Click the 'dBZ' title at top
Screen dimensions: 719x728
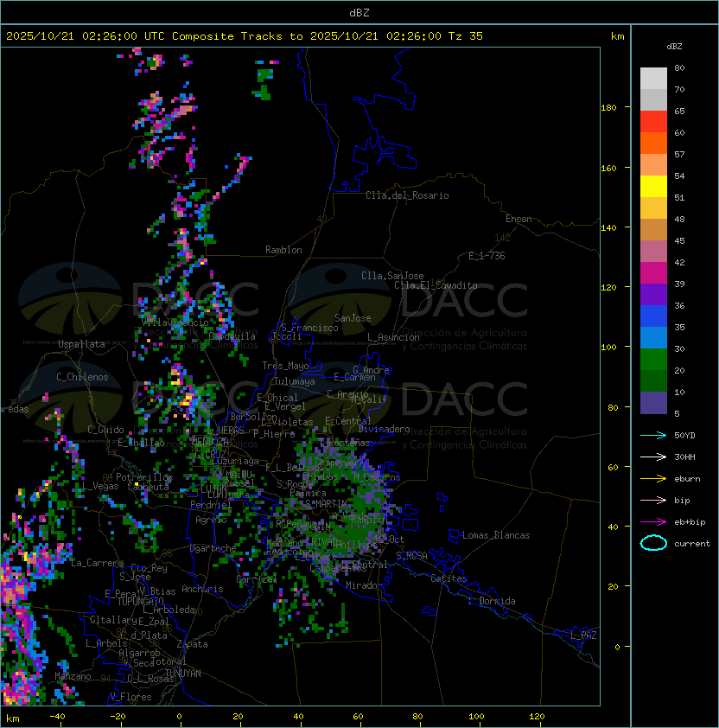359,12
